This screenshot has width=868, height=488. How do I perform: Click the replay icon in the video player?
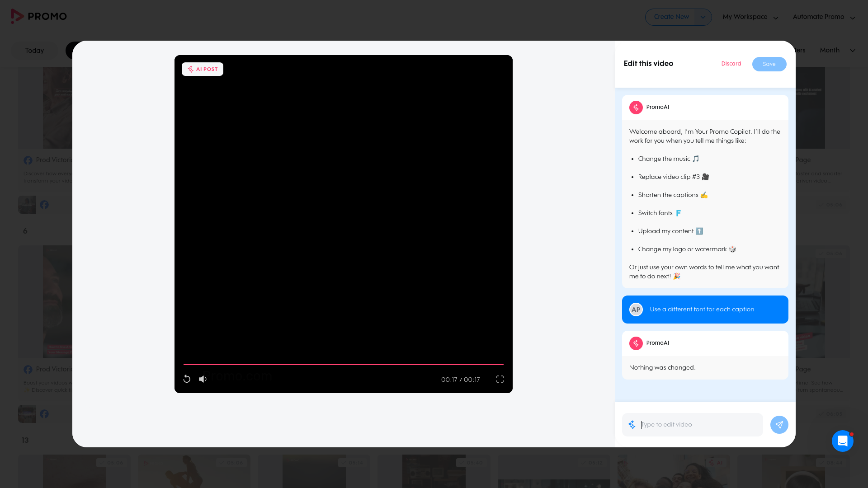pos(187,379)
